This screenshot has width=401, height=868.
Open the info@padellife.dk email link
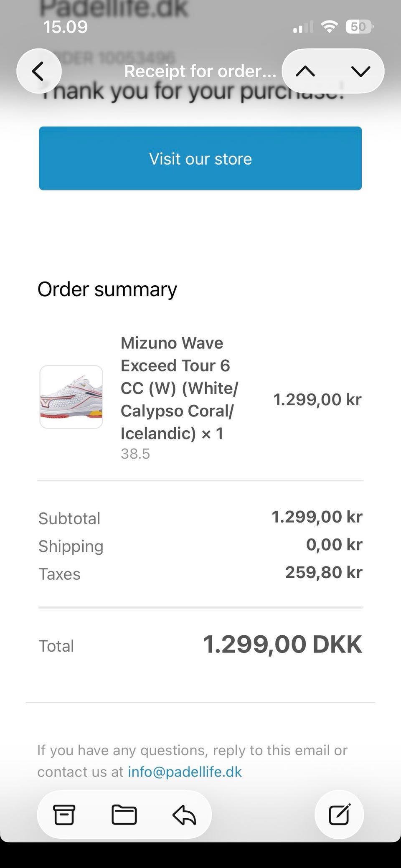pos(185,772)
